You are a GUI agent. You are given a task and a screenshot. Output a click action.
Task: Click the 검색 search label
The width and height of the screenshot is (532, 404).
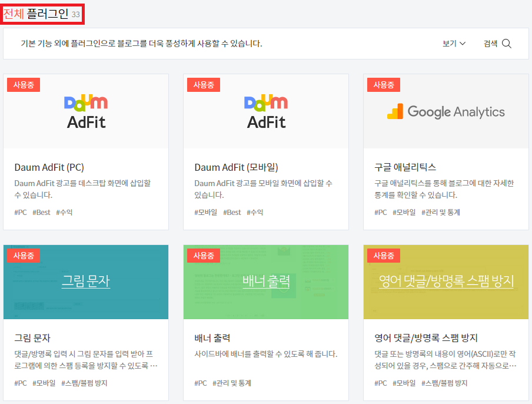[x=490, y=44]
